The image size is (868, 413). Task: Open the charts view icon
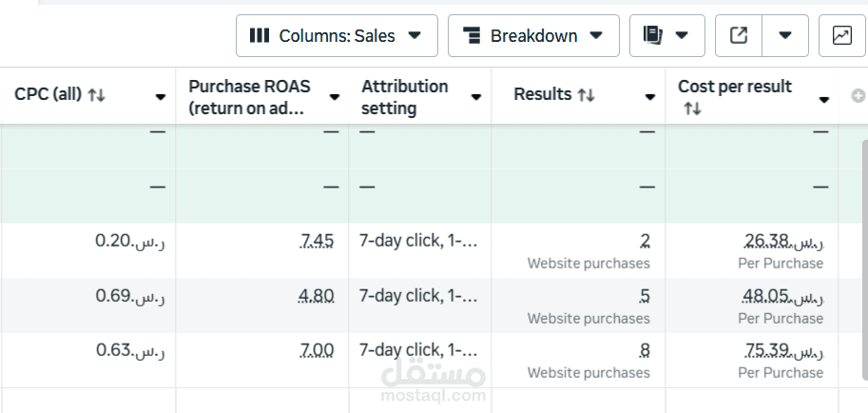(x=841, y=36)
